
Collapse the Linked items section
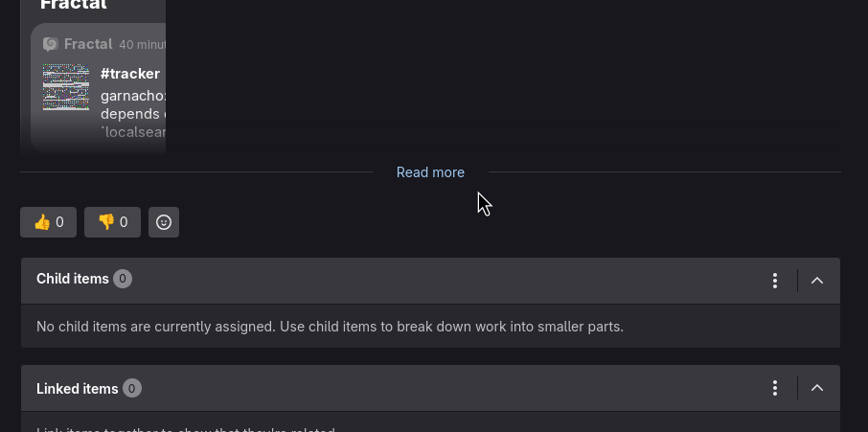pyautogui.click(x=817, y=389)
